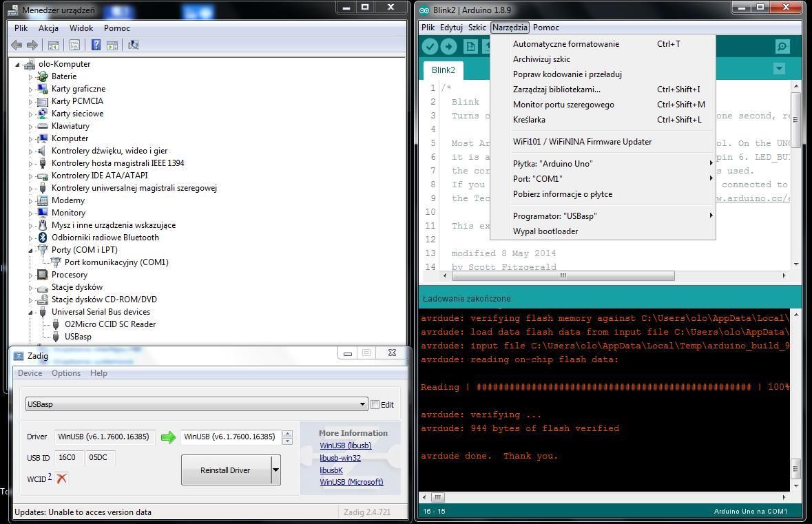This screenshot has width=812, height=524.
Task: Open libusb-win32 link
Action: (x=340, y=458)
